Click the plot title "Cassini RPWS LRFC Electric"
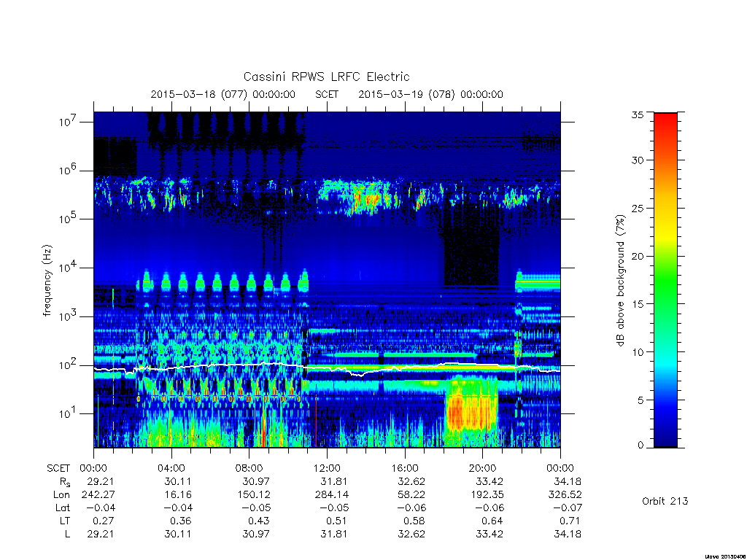 326,77
